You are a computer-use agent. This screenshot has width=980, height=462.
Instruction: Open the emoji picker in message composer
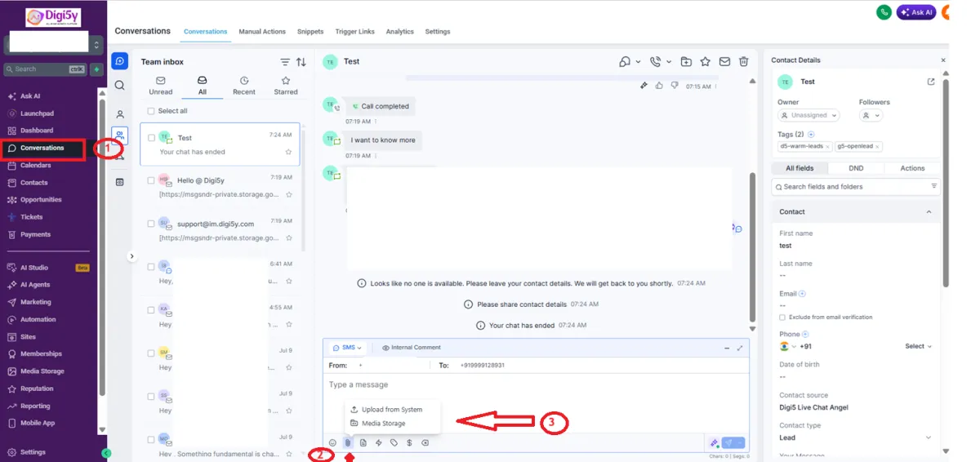332,442
